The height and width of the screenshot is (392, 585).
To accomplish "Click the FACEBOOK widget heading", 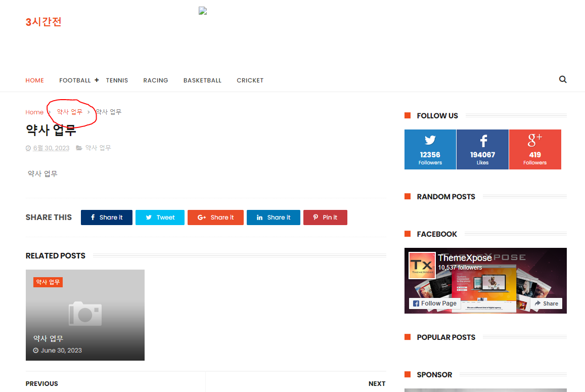I will click(436, 234).
